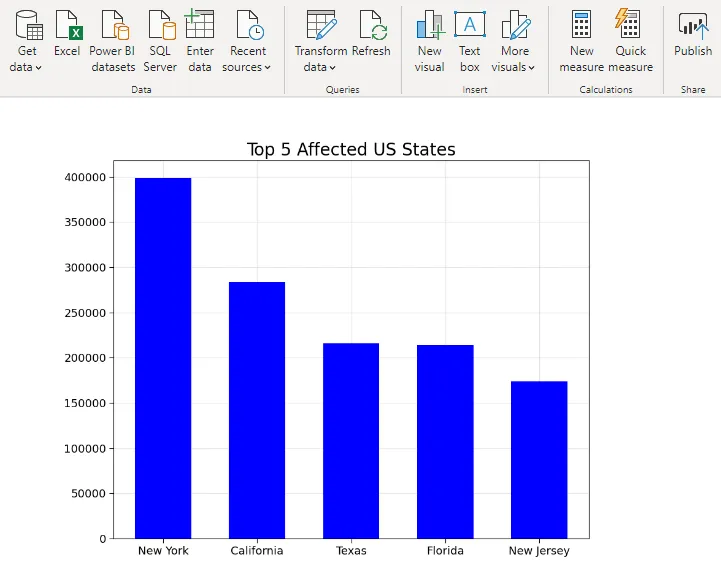The width and height of the screenshot is (721, 568).
Task: Add a Text box
Action: (469, 25)
